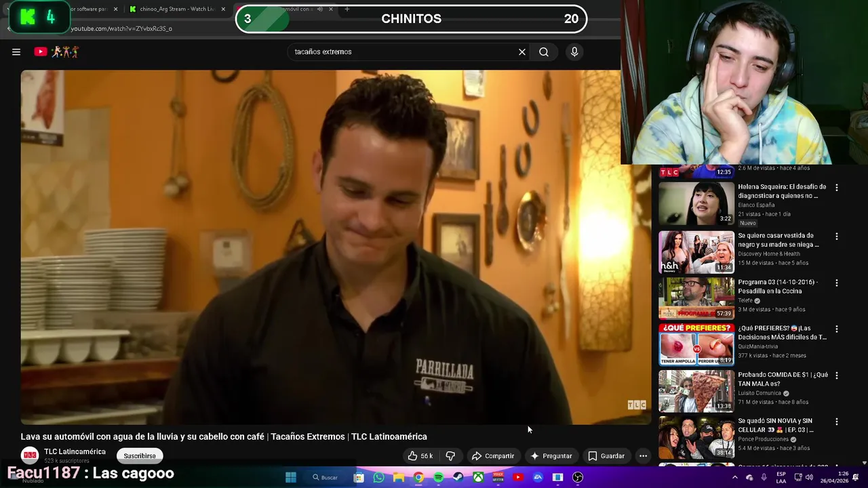Close the software tab
This screenshot has width=868, height=488.
115,9
